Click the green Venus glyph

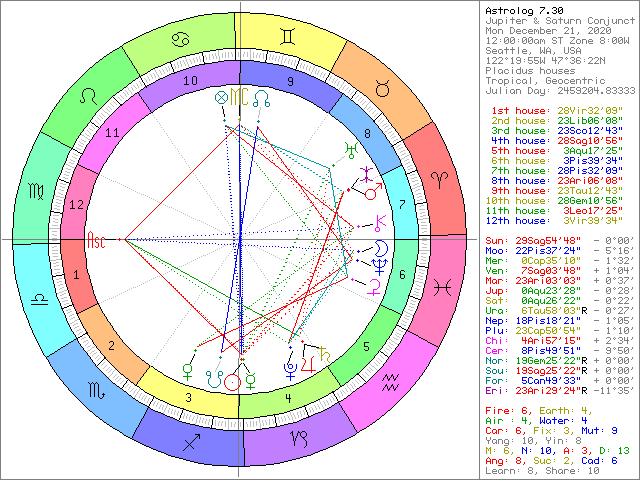point(186,369)
